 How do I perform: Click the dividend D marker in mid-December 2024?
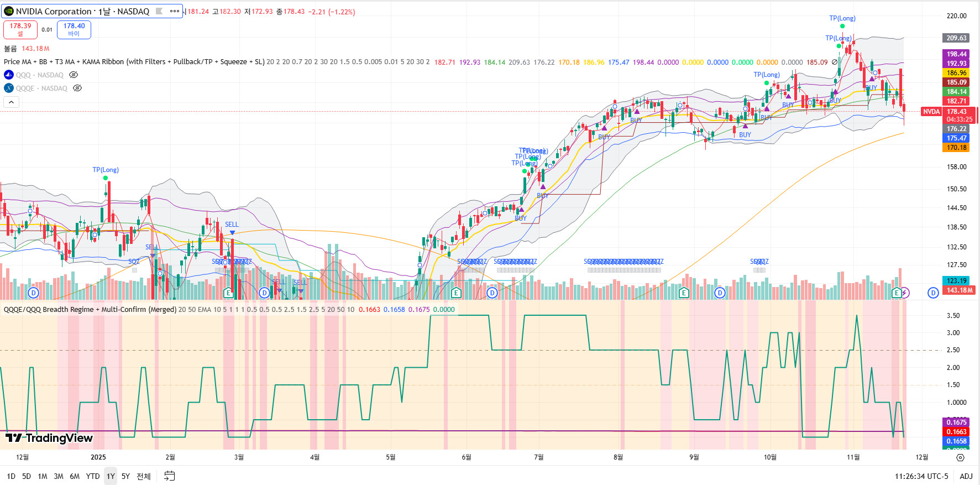coord(34,293)
